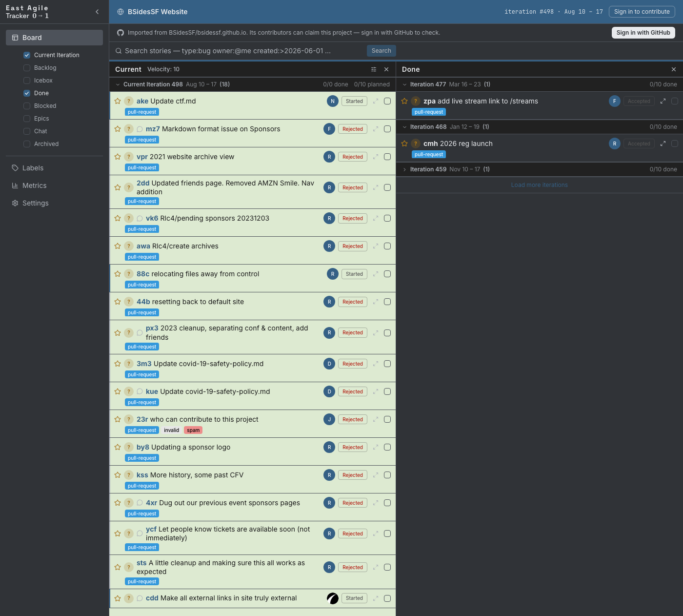
Task: Click the spam label on '23r' story
Action: 193,430
